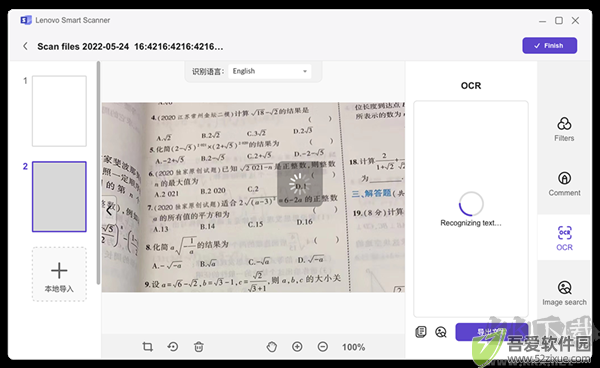Open Image search panel
Screen dimensions: 600x368
tap(564, 293)
